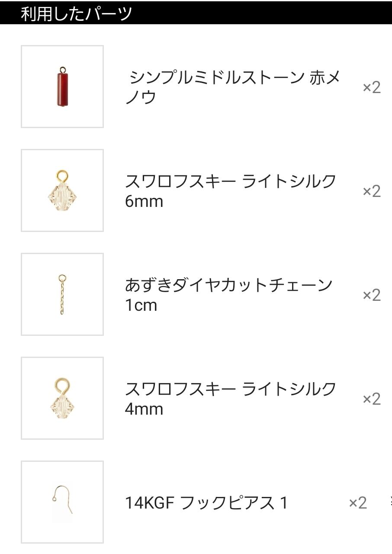Open あずきダイヤカットチェーン part name
Image resolution: width=392 pixels, height=554 pixels.
[x=228, y=285]
